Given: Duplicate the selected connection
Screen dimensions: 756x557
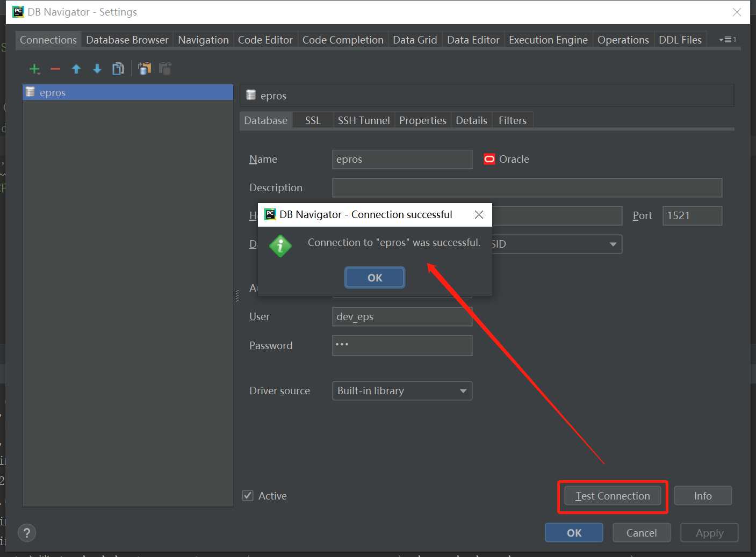Looking at the screenshot, I should tap(118, 69).
